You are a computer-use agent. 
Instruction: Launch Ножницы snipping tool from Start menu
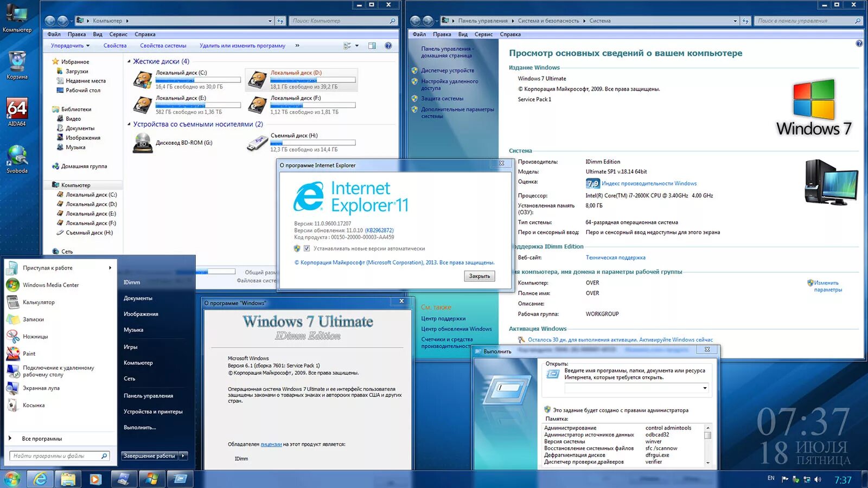click(35, 336)
